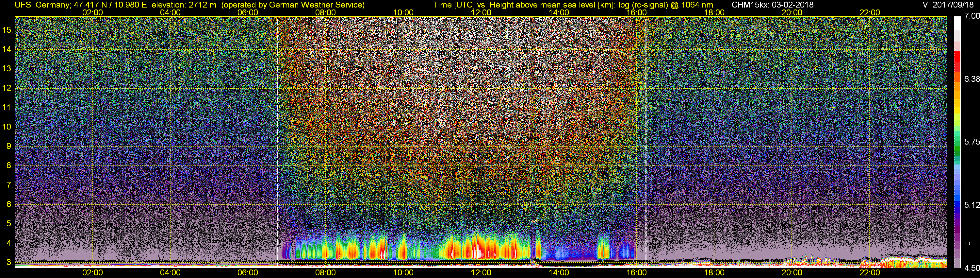Viewport: 980px width, 278px height.
Task: Click the blue segment of the color scale
Action: [957, 204]
